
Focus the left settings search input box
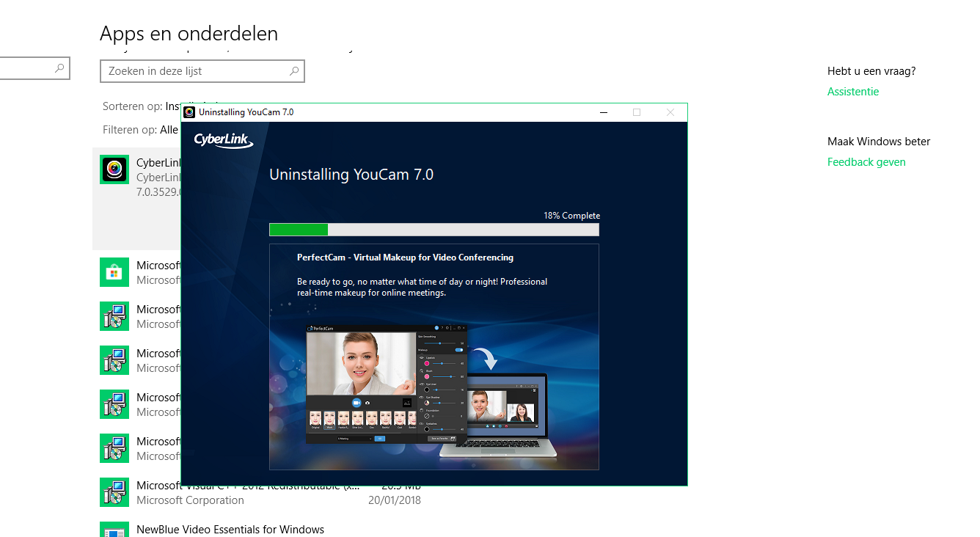click(34, 68)
